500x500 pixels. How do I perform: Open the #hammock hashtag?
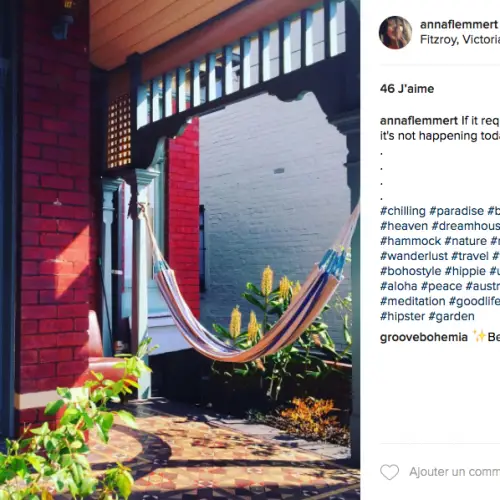tap(411, 241)
